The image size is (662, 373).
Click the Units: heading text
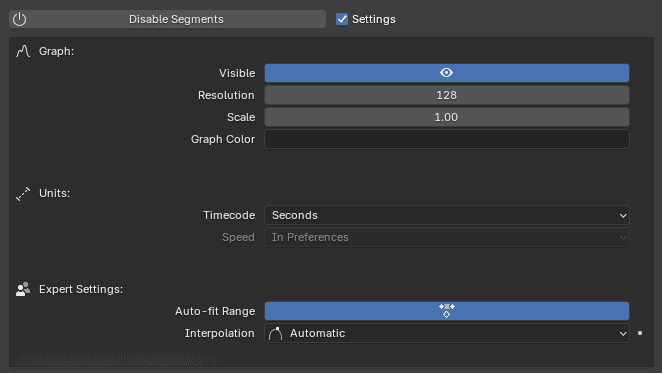coord(54,193)
